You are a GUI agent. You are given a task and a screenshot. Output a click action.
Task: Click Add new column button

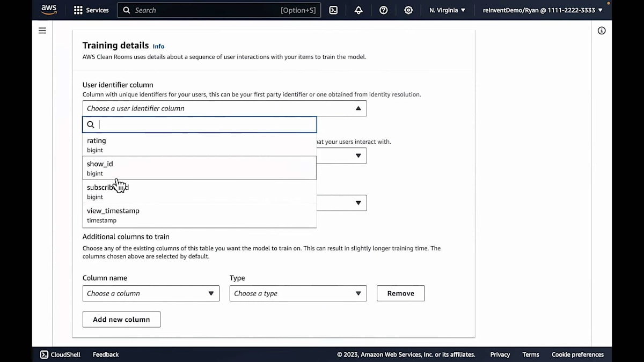(121, 319)
